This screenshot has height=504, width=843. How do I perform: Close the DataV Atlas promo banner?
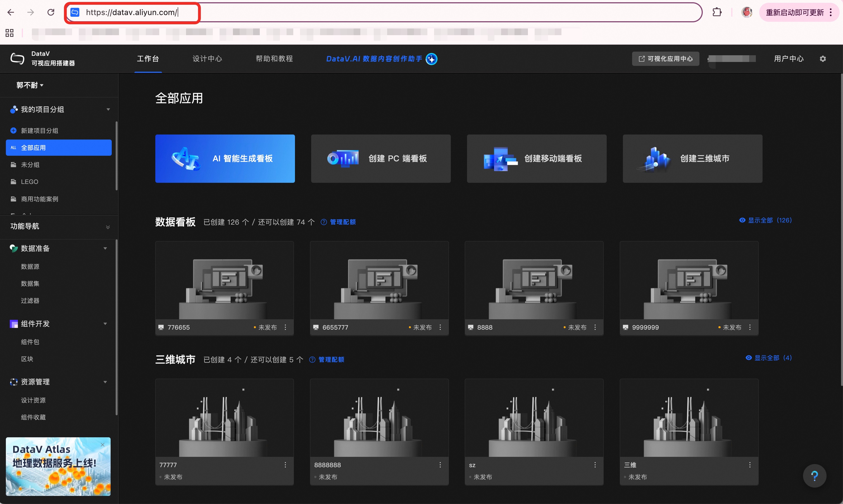pos(103,445)
